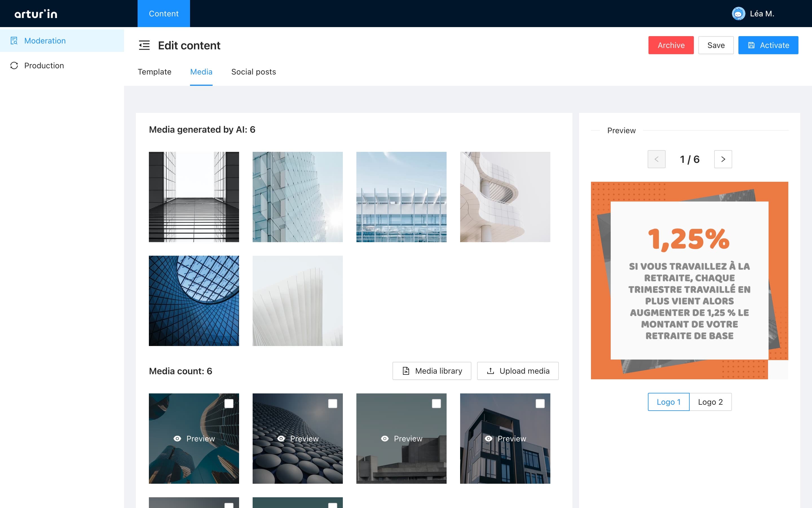Image resolution: width=812 pixels, height=508 pixels.
Task: Select the glass facade with sun flare AI image
Action: [298, 197]
